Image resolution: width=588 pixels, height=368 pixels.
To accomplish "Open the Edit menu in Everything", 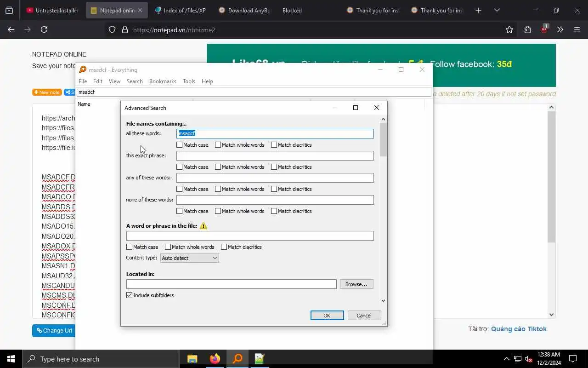I will (98, 81).
